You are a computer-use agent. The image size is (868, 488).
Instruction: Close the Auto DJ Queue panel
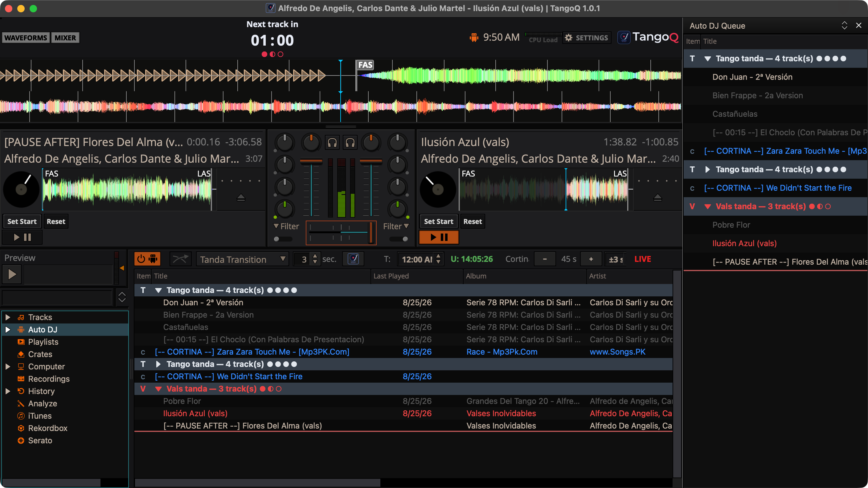pos(858,26)
